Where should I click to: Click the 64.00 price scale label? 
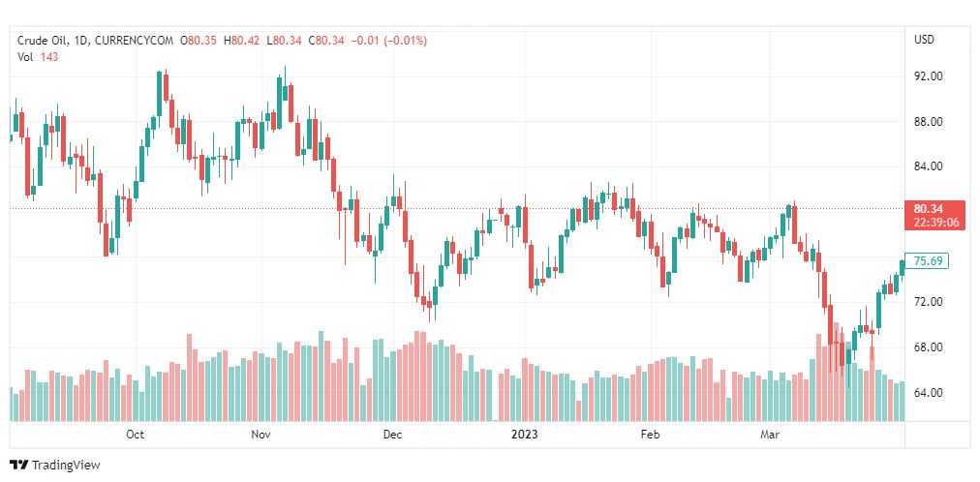click(x=929, y=393)
